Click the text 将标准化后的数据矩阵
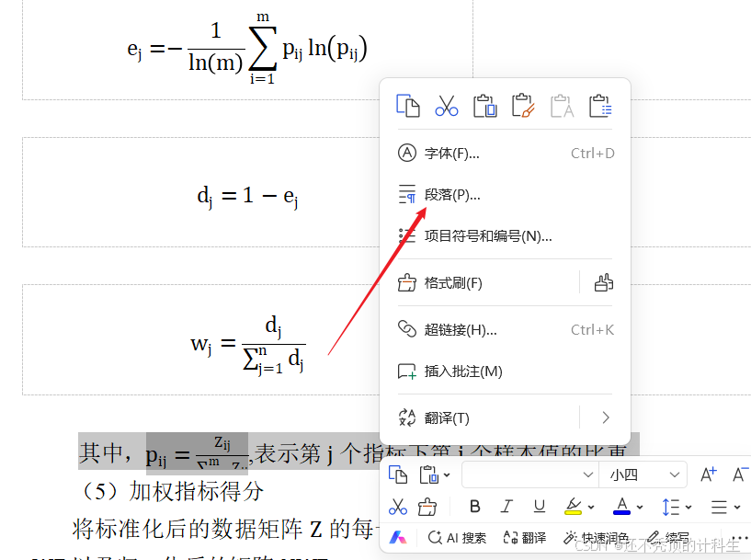This screenshot has width=751, height=560. click(188, 529)
